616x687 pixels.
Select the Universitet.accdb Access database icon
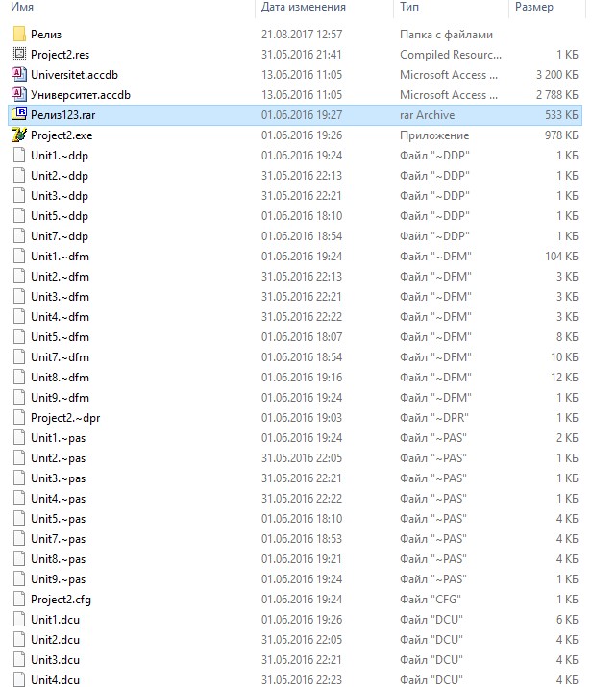tap(19, 75)
